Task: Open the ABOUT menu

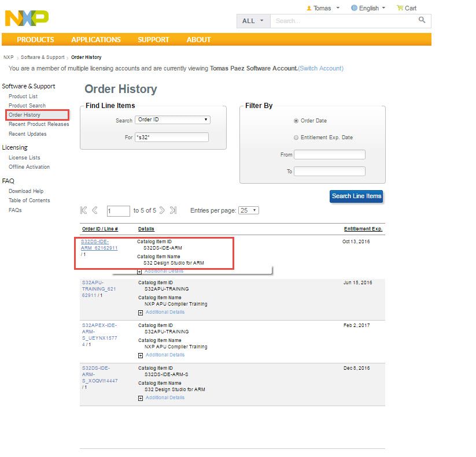Action: point(198,40)
